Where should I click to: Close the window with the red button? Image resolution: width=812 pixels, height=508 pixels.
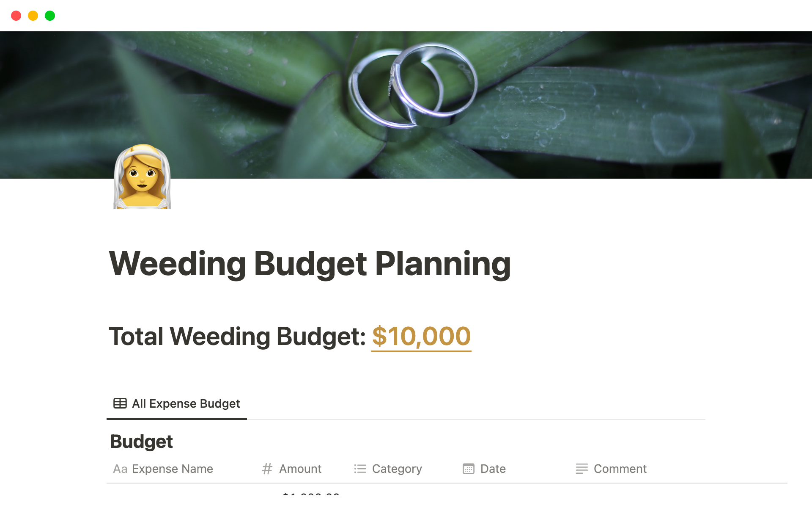[16, 16]
